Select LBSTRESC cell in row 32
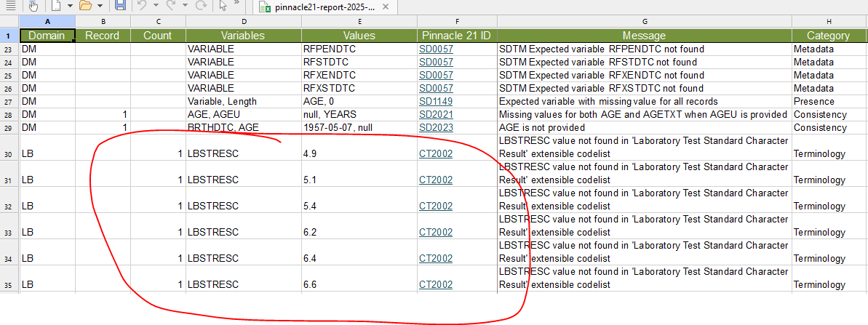This screenshot has width=868, height=325. point(243,201)
